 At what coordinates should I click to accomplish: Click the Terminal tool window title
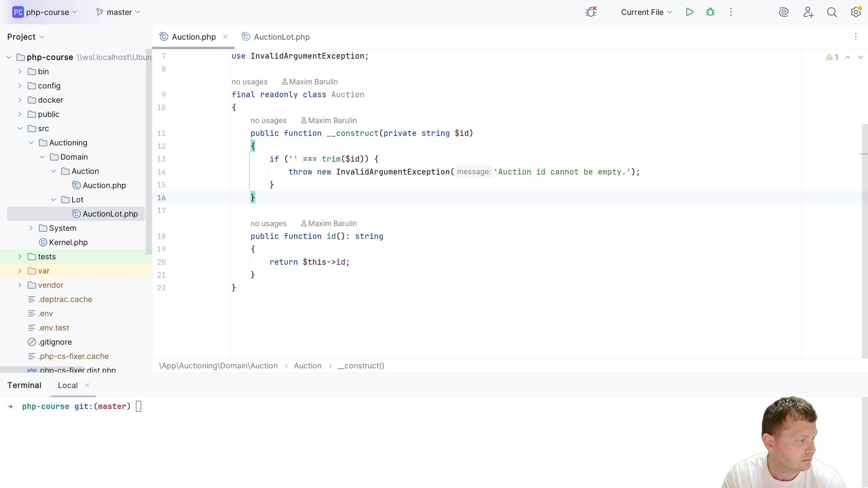click(24, 385)
